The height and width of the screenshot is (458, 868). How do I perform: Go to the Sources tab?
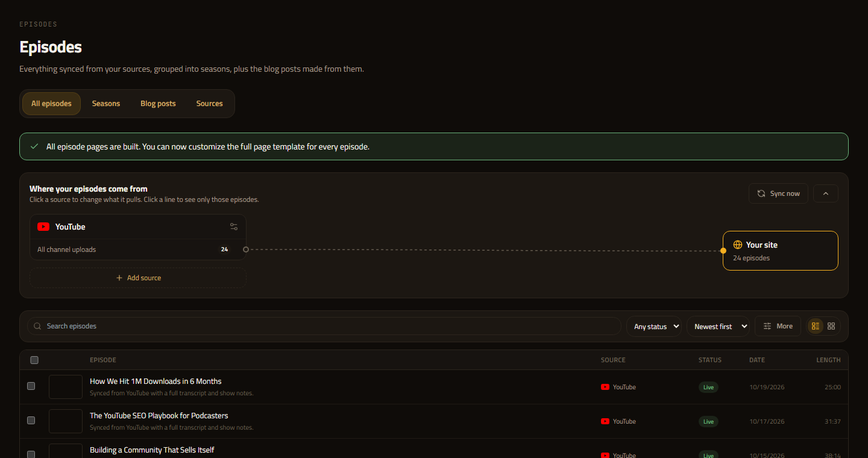[210, 104]
